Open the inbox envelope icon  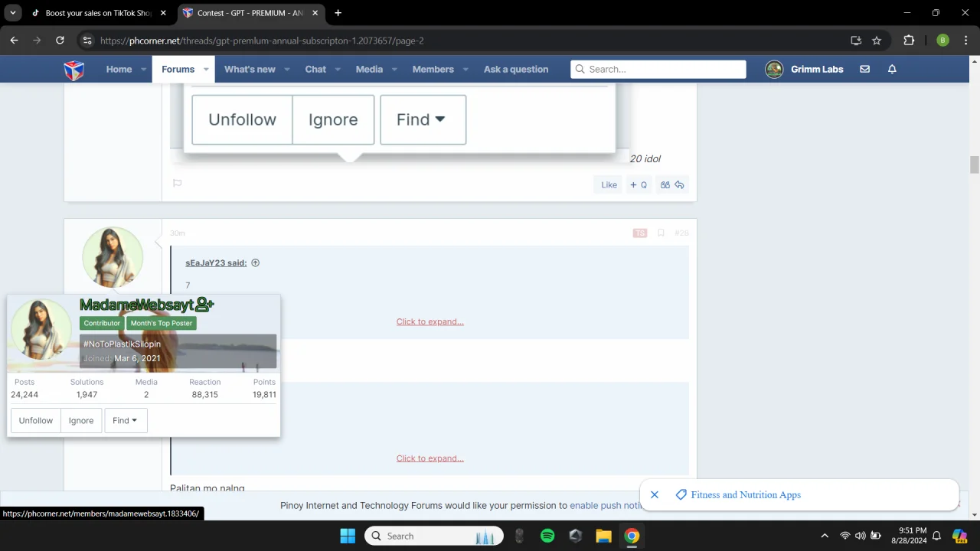click(864, 69)
